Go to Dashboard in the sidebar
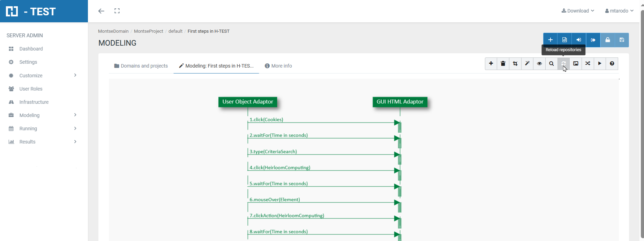Viewport: 644px width, 241px height. (31, 49)
